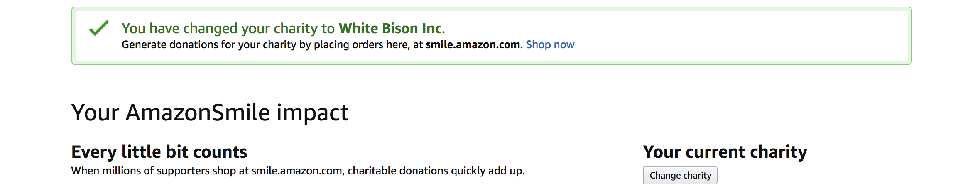Screen dimensions: 980x186
Task: Click "charitable donations quickly add up" phrase
Action: [x=436, y=171]
